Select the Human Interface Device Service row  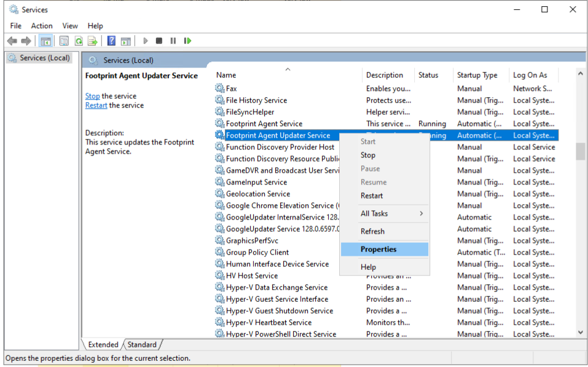(x=386, y=264)
